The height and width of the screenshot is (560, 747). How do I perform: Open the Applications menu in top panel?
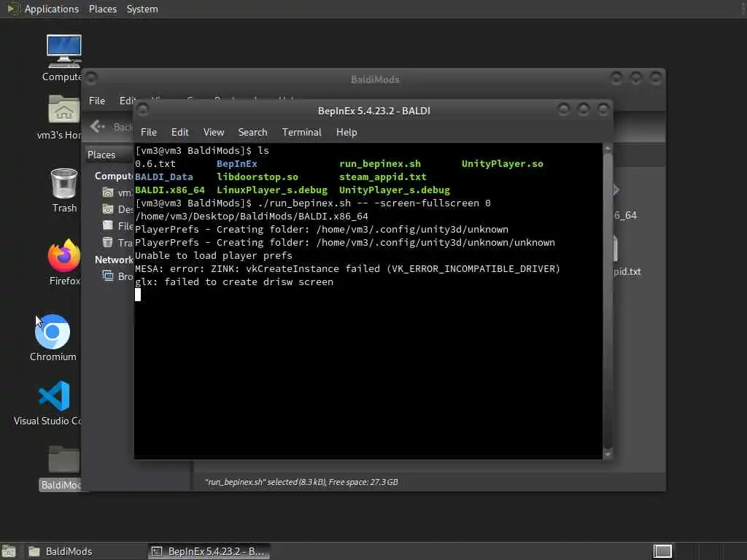point(52,9)
